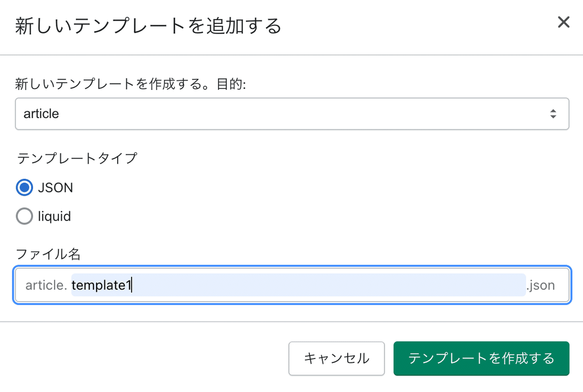Click the '.json' suffix in file name field
The height and width of the screenshot is (392, 583).
click(540, 285)
